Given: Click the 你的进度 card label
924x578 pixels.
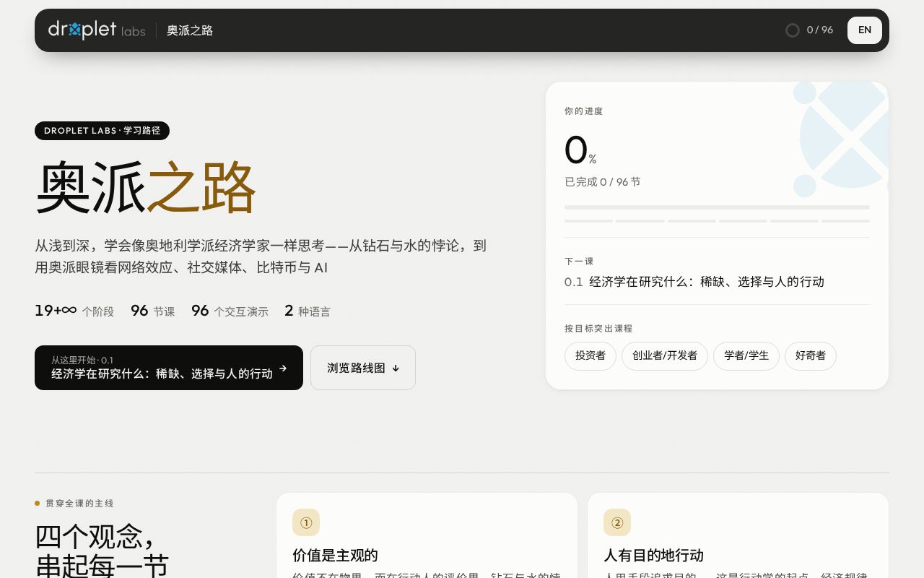Looking at the screenshot, I should click(584, 111).
